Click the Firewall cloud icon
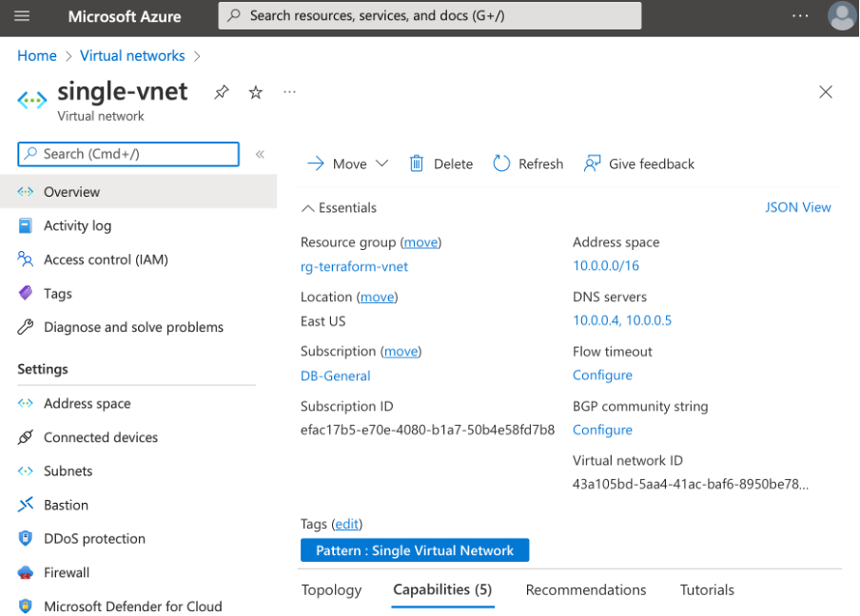The width and height of the screenshot is (860, 616). (26, 572)
